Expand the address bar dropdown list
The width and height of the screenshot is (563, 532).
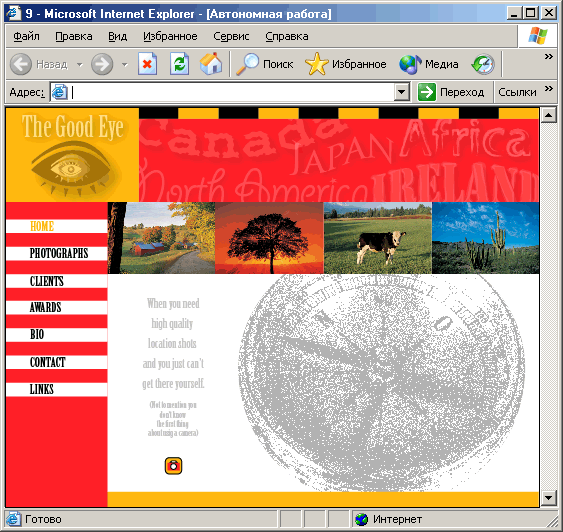(x=402, y=92)
